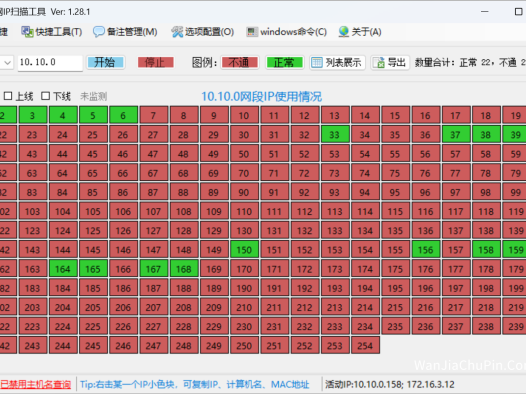Click the red 不通 legend swatch
526x394 pixels.
click(240, 63)
